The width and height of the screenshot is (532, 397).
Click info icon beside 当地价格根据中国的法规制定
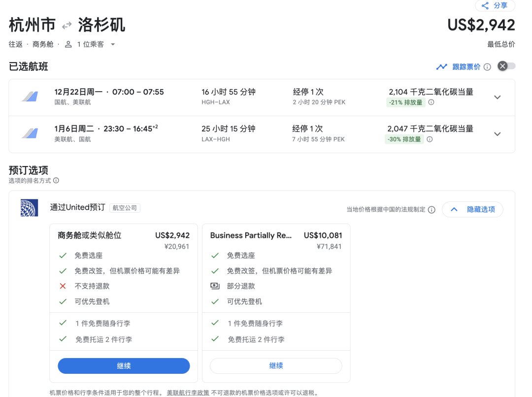click(x=432, y=210)
